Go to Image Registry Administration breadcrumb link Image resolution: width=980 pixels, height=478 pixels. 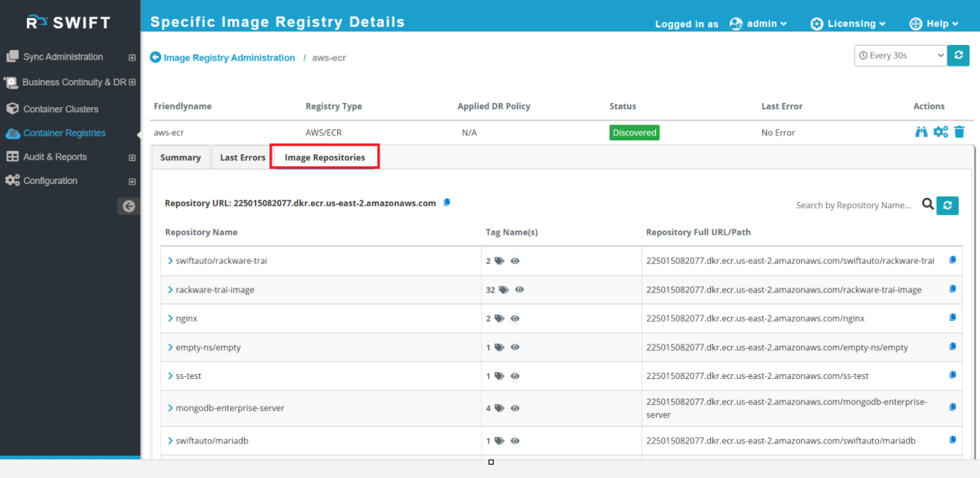[229, 57]
